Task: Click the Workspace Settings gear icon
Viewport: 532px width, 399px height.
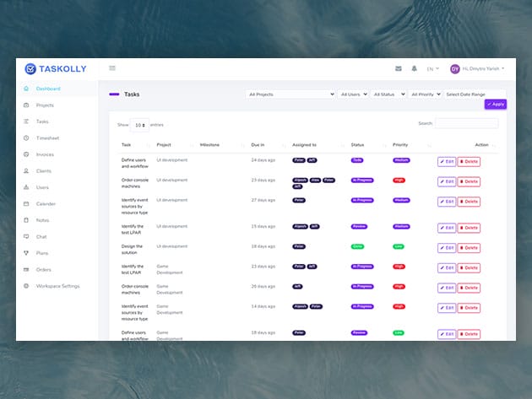Action: 26,286
